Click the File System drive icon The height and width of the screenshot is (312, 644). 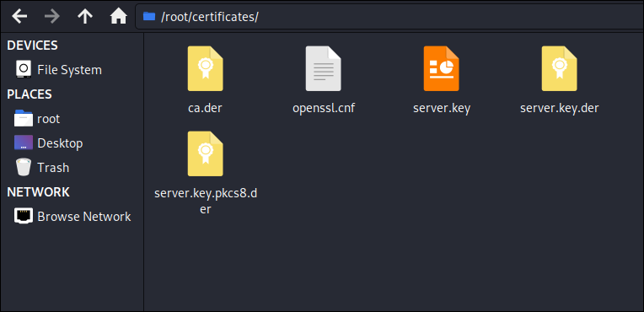23,69
